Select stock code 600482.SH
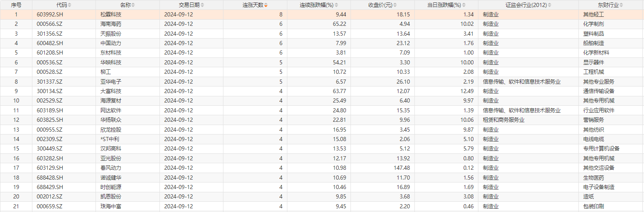The height and width of the screenshot is (212, 644). 50,43
